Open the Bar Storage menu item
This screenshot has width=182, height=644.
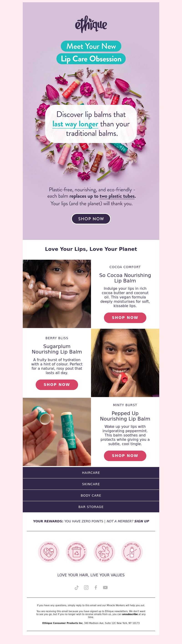91,507
